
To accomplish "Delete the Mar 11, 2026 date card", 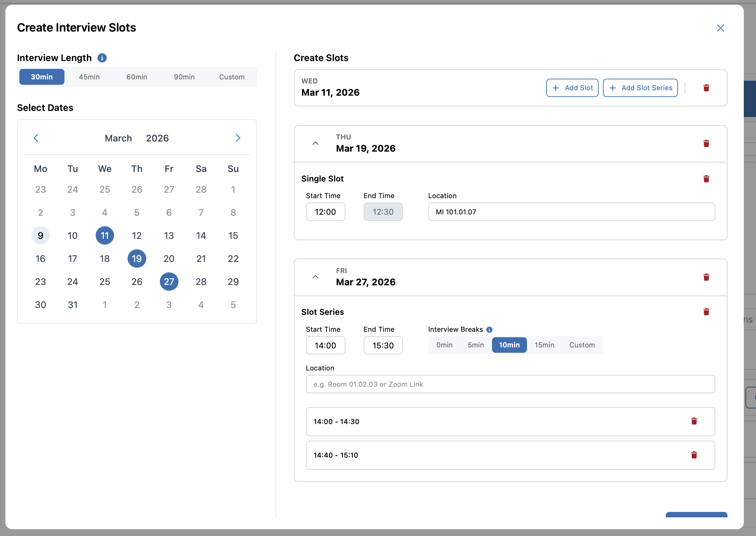I will point(707,88).
